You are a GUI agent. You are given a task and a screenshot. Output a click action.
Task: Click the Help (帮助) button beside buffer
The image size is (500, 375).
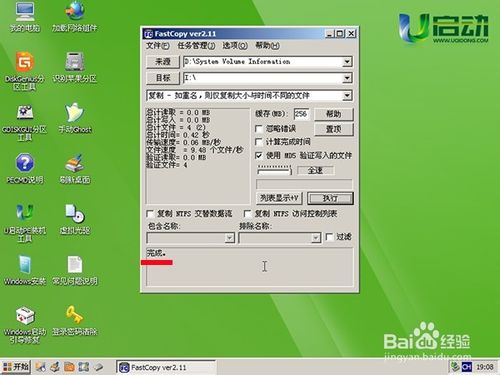coord(333,114)
